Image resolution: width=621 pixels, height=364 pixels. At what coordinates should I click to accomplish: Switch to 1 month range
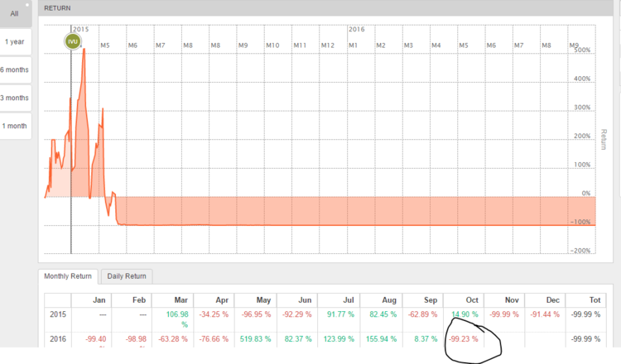[15, 126]
